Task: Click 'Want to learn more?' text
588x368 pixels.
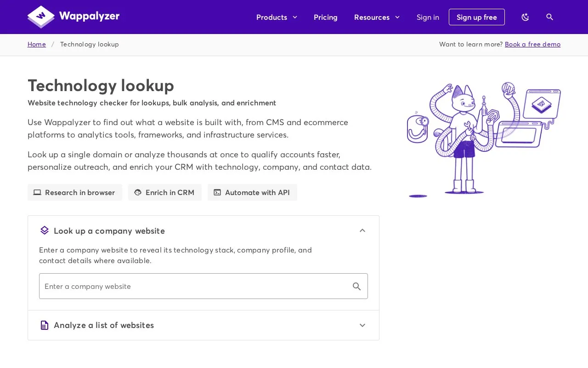Action: (471, 44)
